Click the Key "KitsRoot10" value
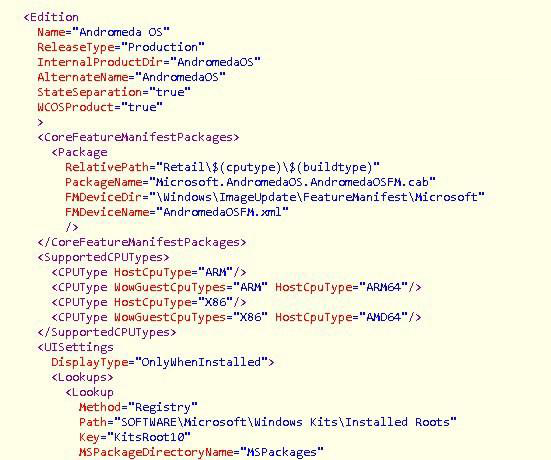551x460 pixels. 149,438
